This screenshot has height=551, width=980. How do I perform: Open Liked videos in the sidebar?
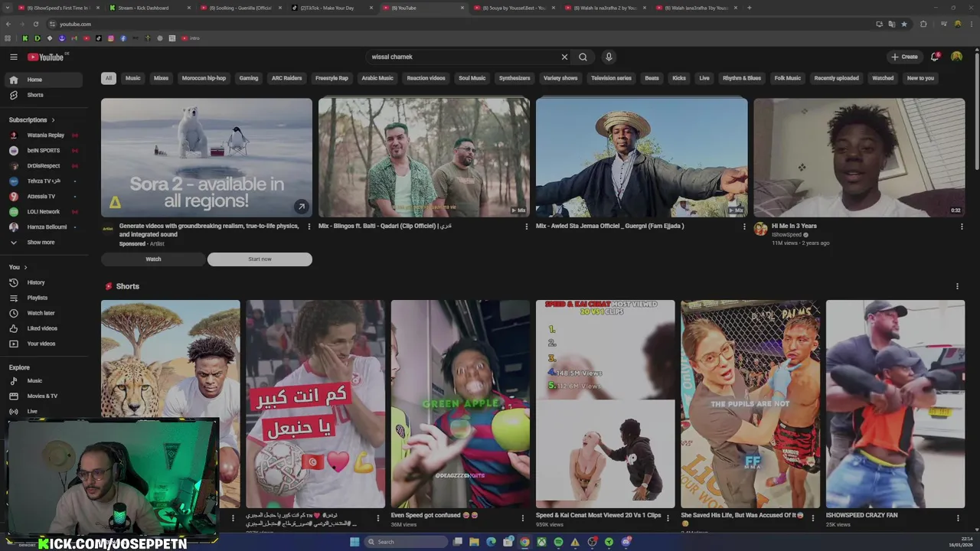(42, 328)
